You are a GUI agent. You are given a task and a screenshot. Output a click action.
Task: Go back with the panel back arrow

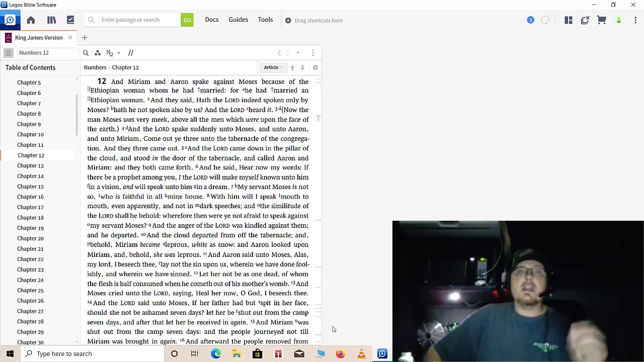[279, 53]
